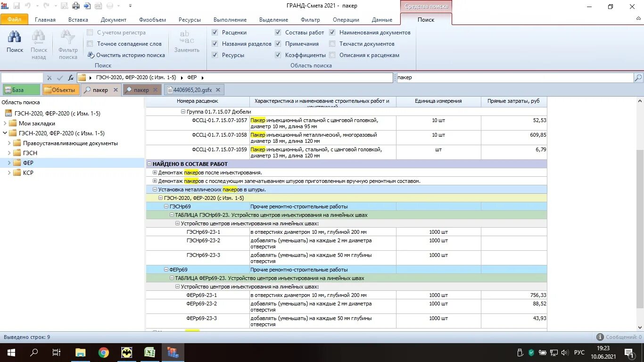Expand Демонтаж пакеров после инъектирования row

[x=155, y=173]
